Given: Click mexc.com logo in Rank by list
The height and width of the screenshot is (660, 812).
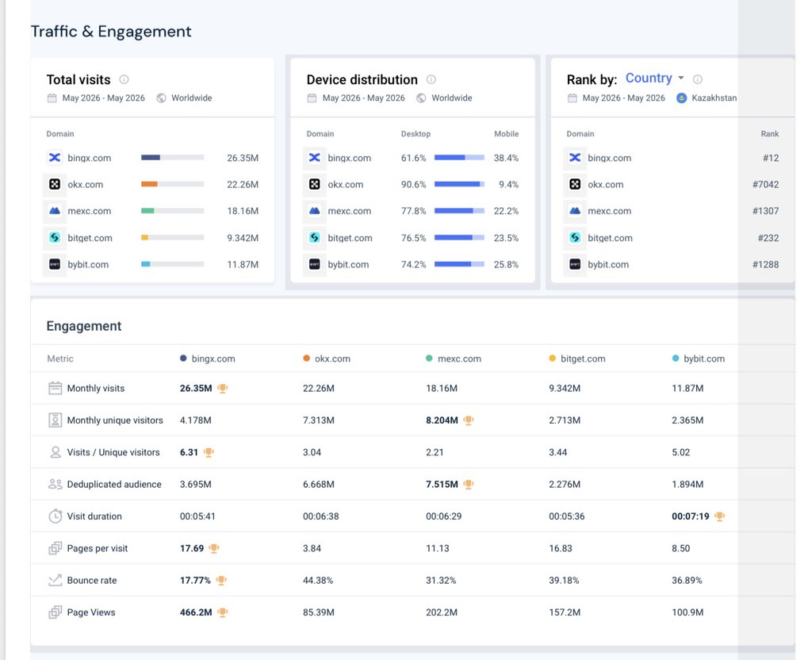Looking at the screenshot, I should [x=575, y=211].
